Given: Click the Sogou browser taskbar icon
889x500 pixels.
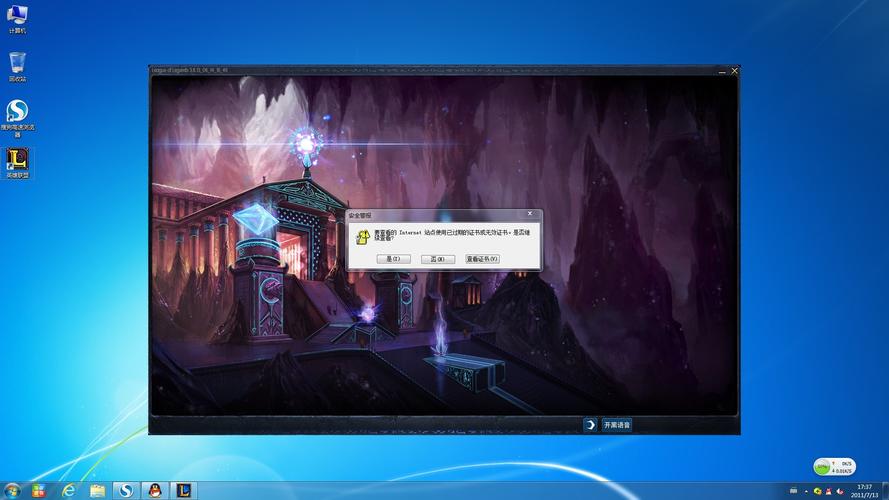Looking at the screenshot, I should 125,490.
